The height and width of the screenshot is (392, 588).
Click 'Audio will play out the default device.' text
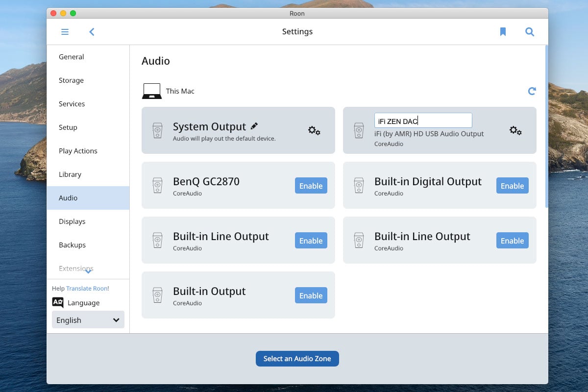(224, 139)
